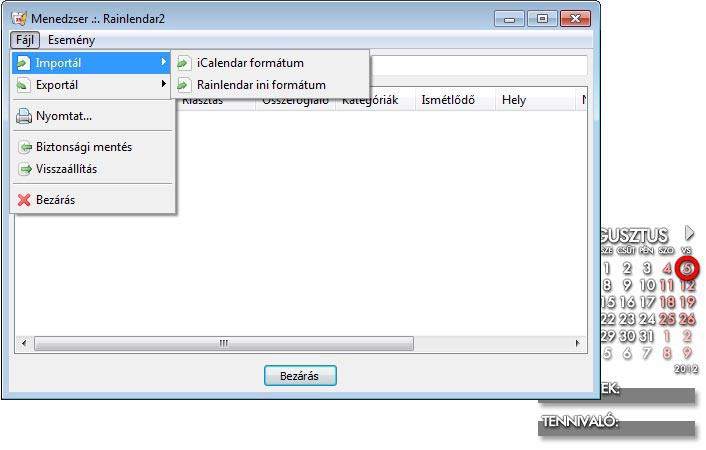This screenshot has height=450, width=706.
Task: Expand the Exportál submenu arrow
Action: pos(164,84)
